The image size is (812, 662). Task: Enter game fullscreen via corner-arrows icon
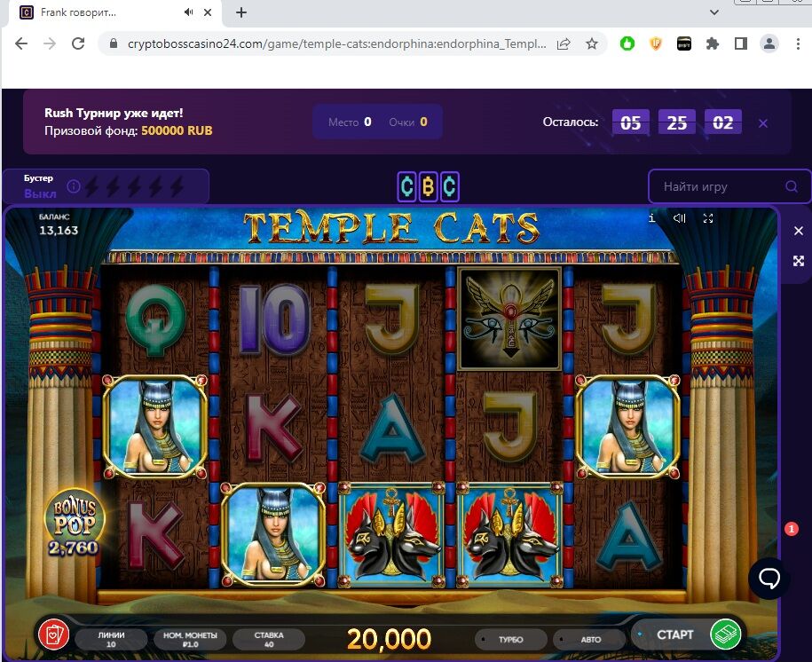708,218
